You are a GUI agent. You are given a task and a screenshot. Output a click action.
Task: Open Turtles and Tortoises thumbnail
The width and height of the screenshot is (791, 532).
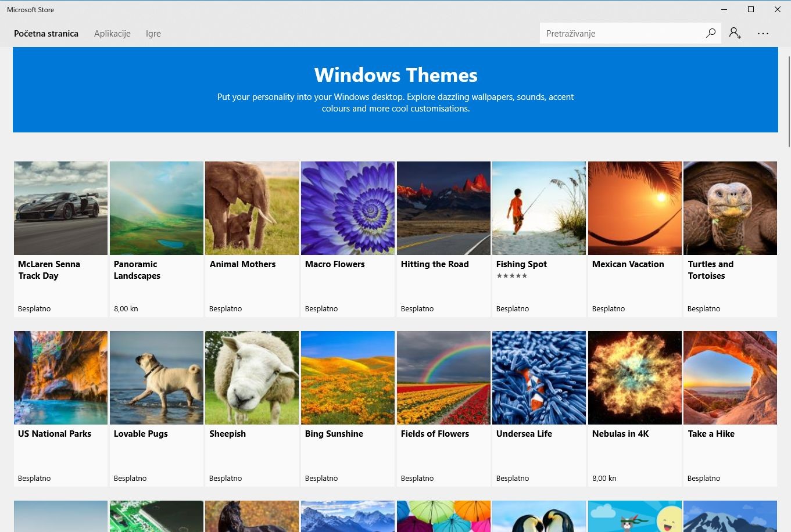[x=730, y=208]
